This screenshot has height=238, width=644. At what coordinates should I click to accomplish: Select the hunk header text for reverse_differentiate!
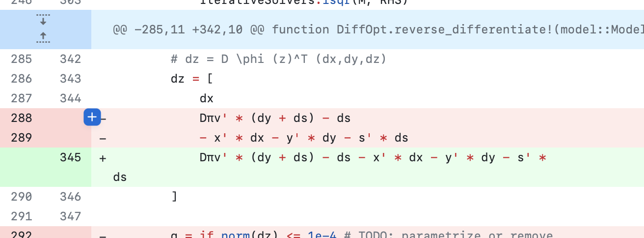click(x=378, y=30)
